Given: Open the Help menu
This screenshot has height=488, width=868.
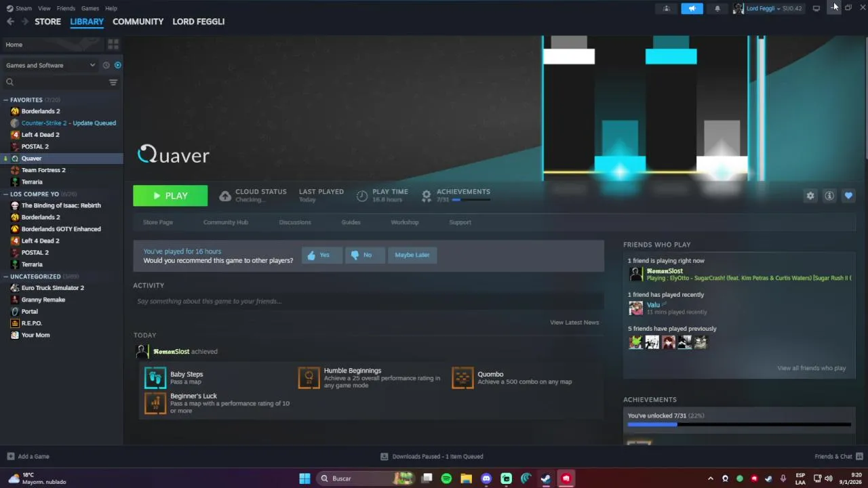Looking at the screenshot, I should pos(111,8).
